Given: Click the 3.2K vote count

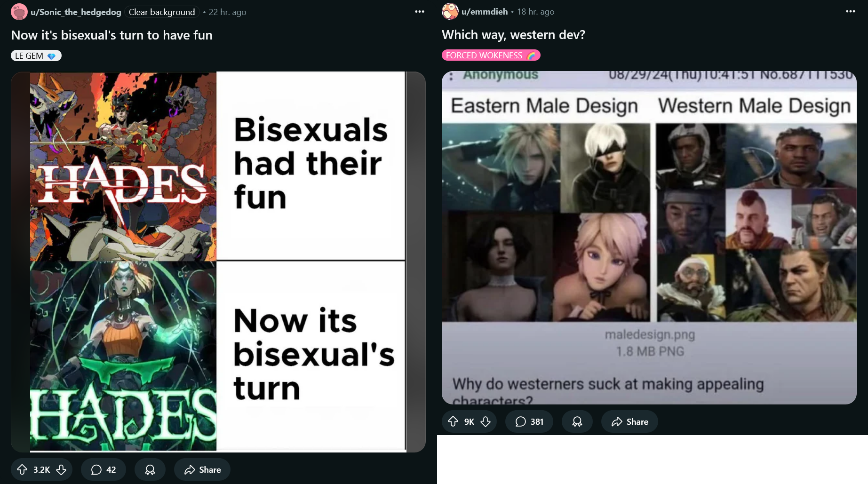Looking at the screenshot, I should point(41,469).
